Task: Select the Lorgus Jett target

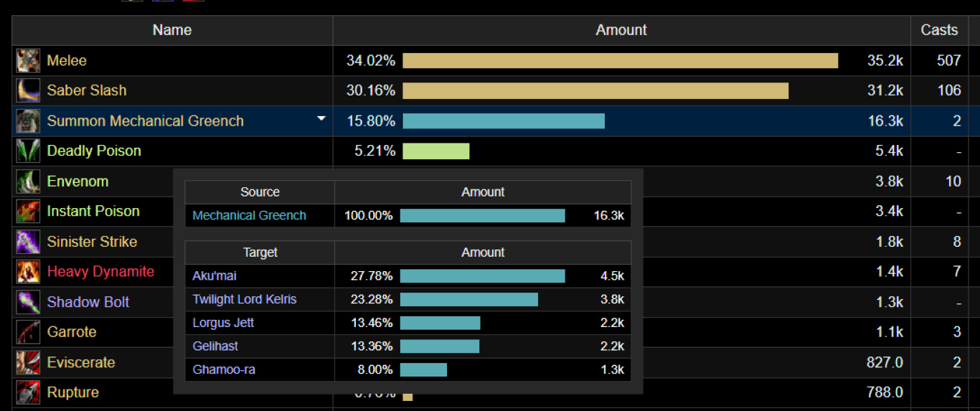Action: pos(223,323)
